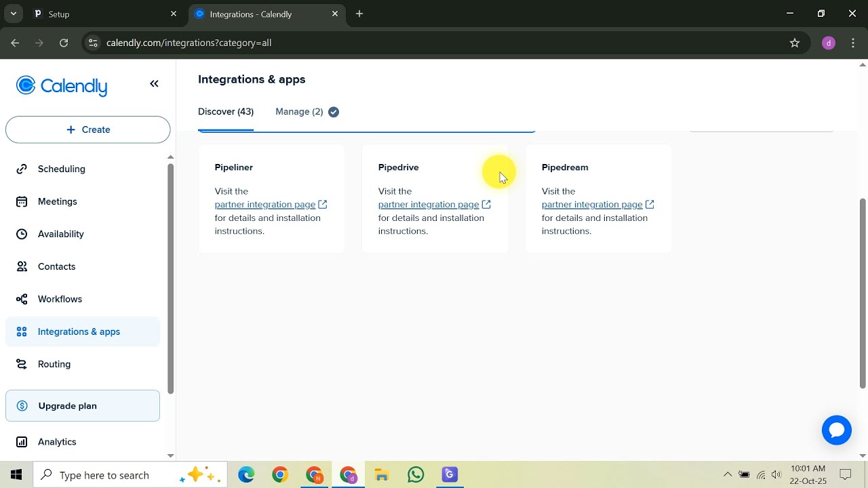Open the Routing icon in sidebar
The height and width of the screenshot is (488, 868).
click(22, 364)
